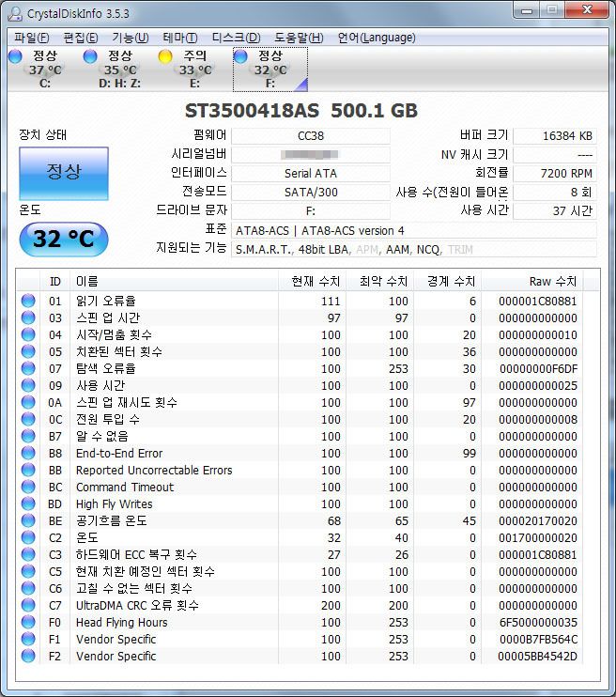The height and width of the screenshot is (697, 616).
Task: Click the blurred serial number field
Action: (x=311, y=155)
